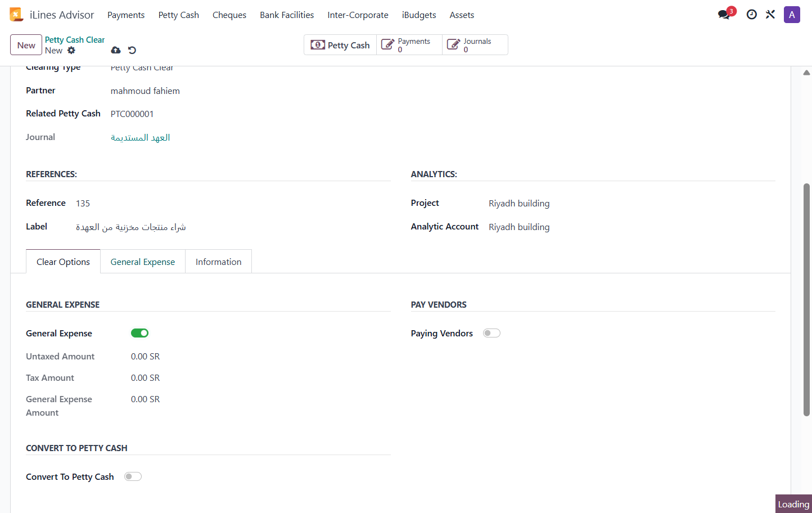812x513 pixels.
Task: Open the Petty Cash smart button
Action: coord(340,45)
